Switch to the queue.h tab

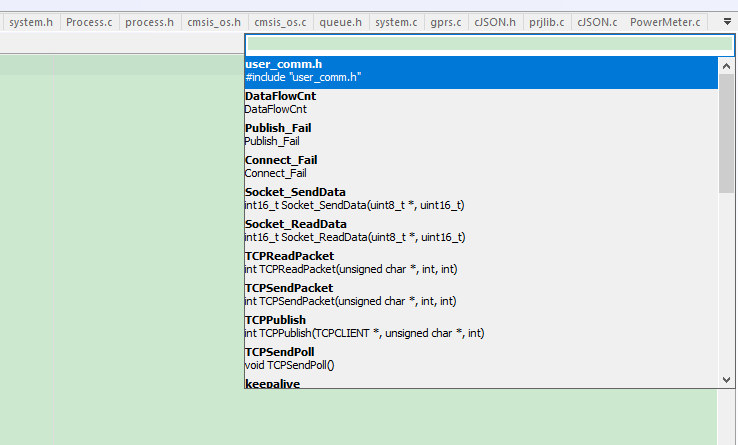tap(340, 22)
